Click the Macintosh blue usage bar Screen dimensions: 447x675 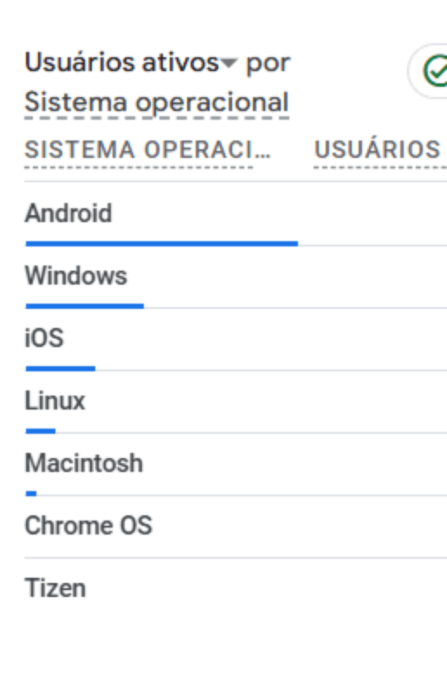(x=31, y=493)
